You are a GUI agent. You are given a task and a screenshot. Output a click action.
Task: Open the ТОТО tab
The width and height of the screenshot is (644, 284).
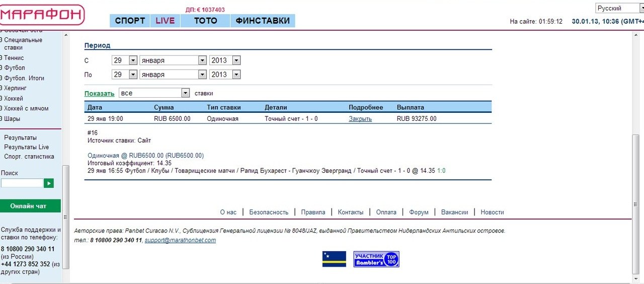[205, 21]
